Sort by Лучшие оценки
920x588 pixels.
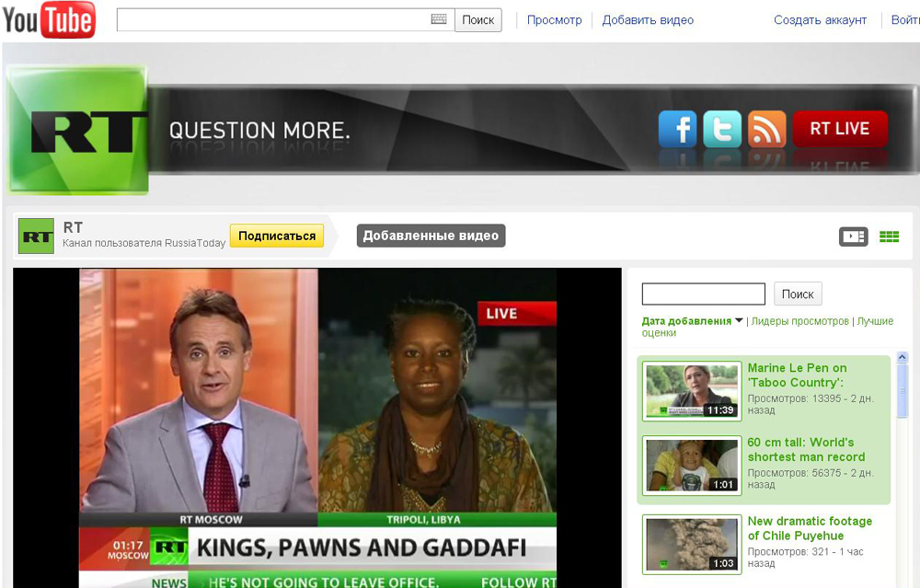coord(767,327)
